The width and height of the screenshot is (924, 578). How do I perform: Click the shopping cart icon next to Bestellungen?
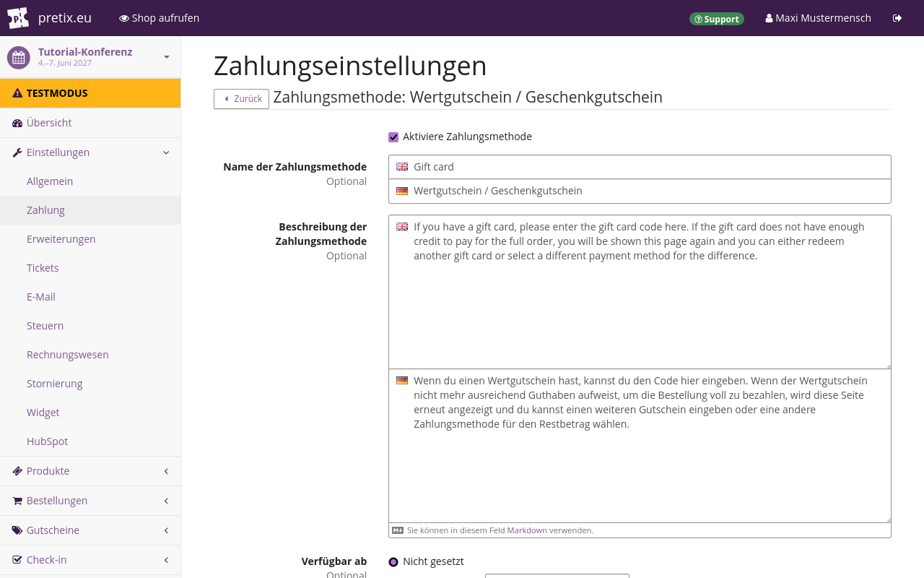(x=18, y=501)
